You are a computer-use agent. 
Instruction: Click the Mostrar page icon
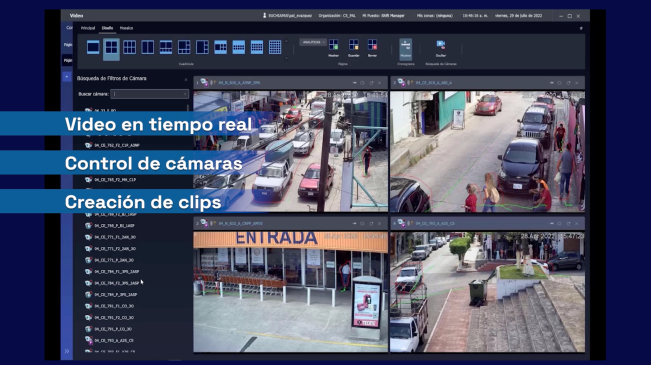click(333, 48)
